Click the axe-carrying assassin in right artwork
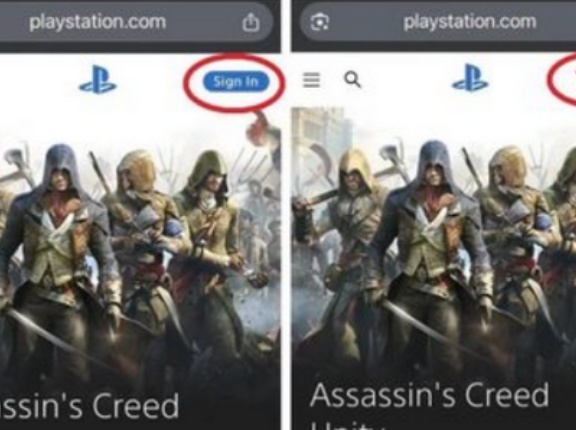The width and height of the screenshot is (576, 430). coord(340,220)
